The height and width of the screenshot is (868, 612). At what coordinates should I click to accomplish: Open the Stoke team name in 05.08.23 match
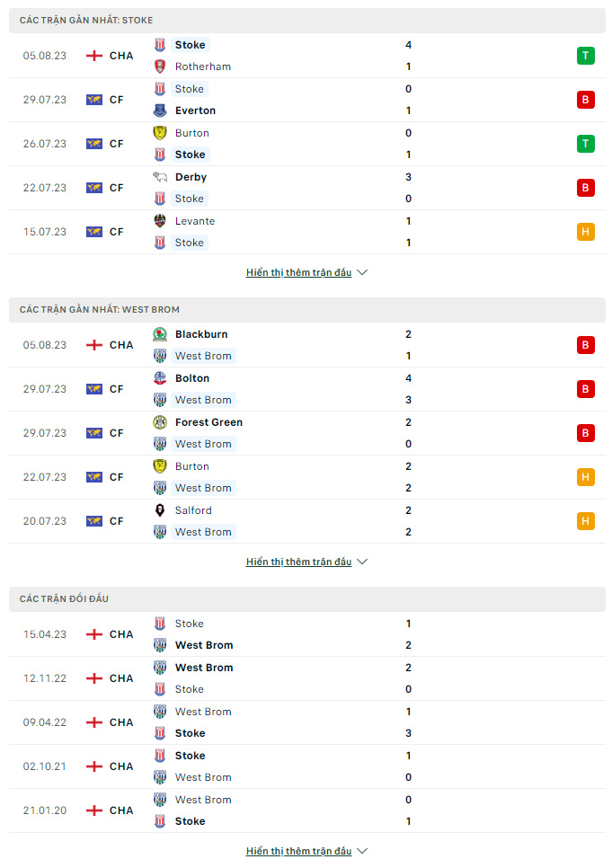[x=190, y=45]
